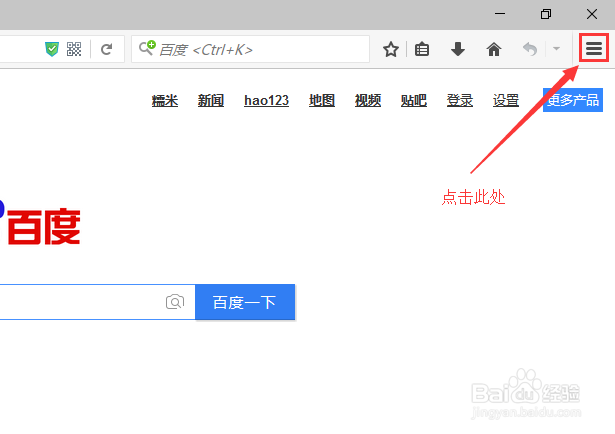Expand the dropdown next to undo arrow

(556, 49)
